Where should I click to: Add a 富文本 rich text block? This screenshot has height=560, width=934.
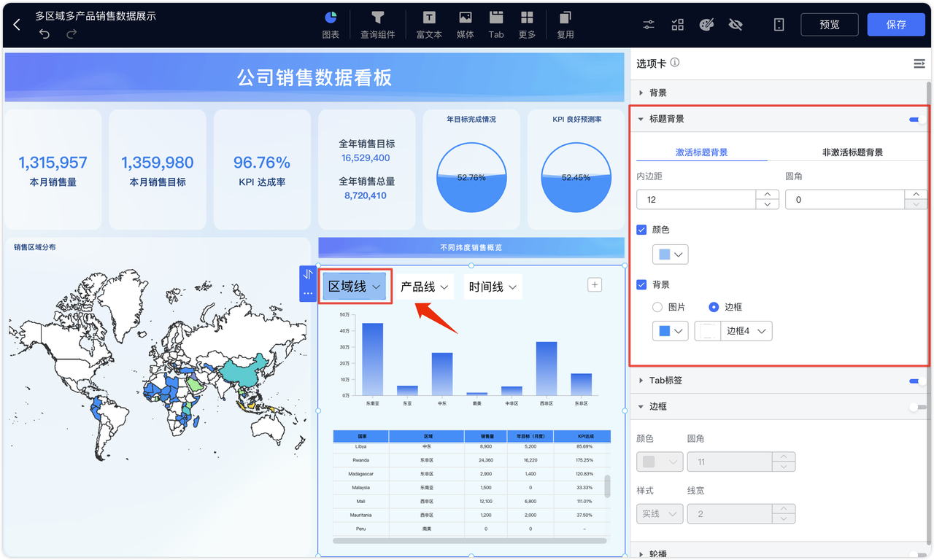tap(429, 25)
